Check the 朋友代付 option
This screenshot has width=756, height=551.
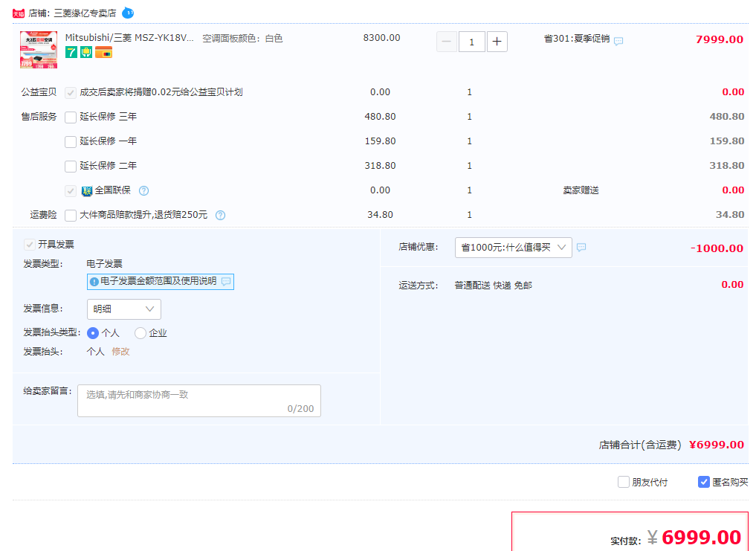point(624,482)
